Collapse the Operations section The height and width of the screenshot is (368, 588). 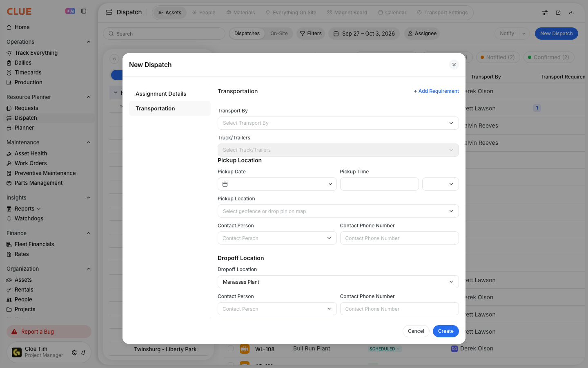click(89, 42)
